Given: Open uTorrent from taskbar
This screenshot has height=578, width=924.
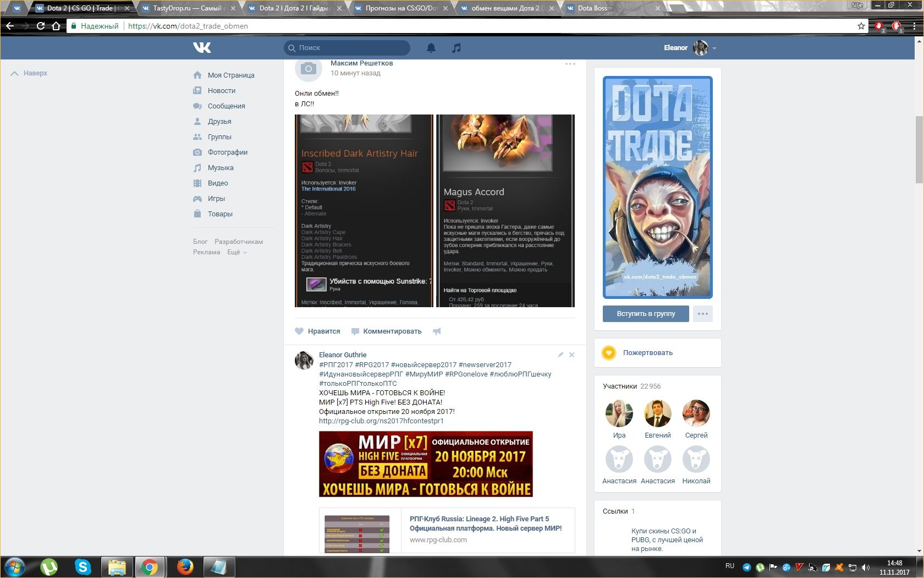Looking at the screenshot, I should point(49,566).
